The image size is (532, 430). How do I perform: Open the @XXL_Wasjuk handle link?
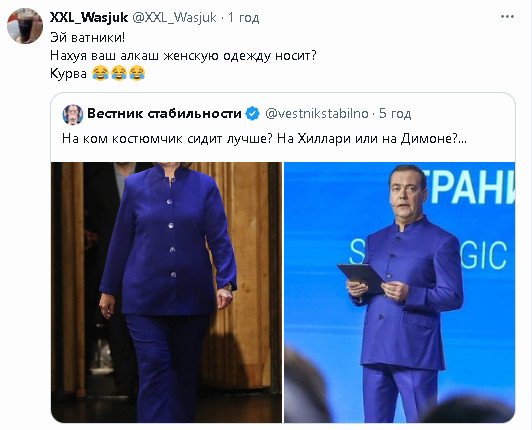click(174, 17)
